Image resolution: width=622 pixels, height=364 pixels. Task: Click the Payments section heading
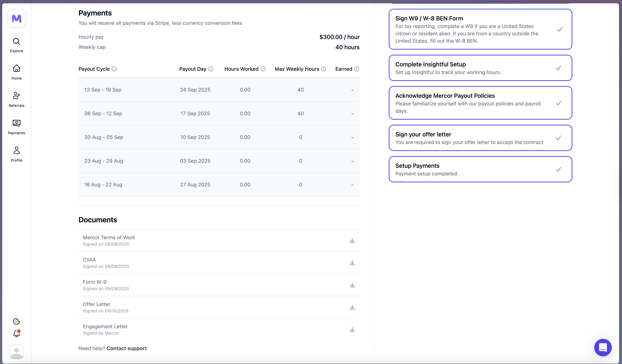(x=95, y=13)
